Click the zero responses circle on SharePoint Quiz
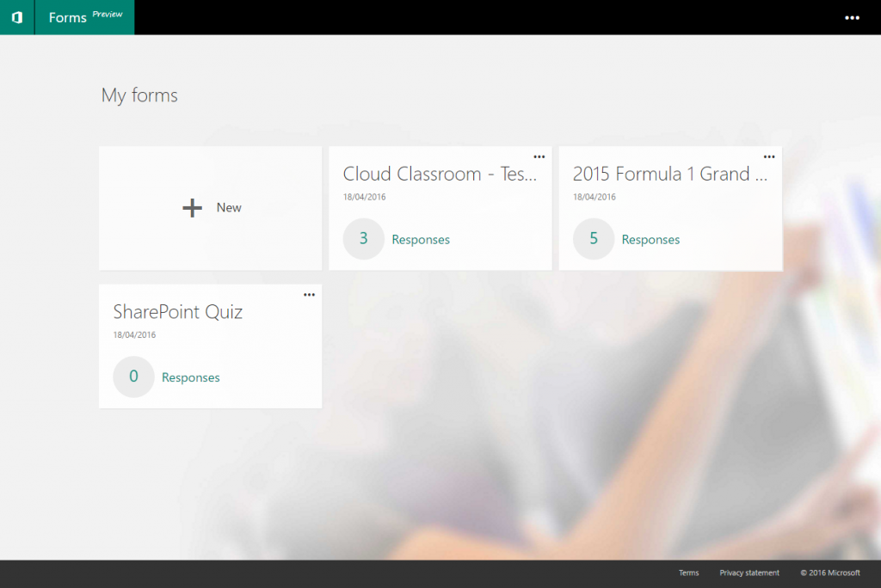 pos(133,377)
